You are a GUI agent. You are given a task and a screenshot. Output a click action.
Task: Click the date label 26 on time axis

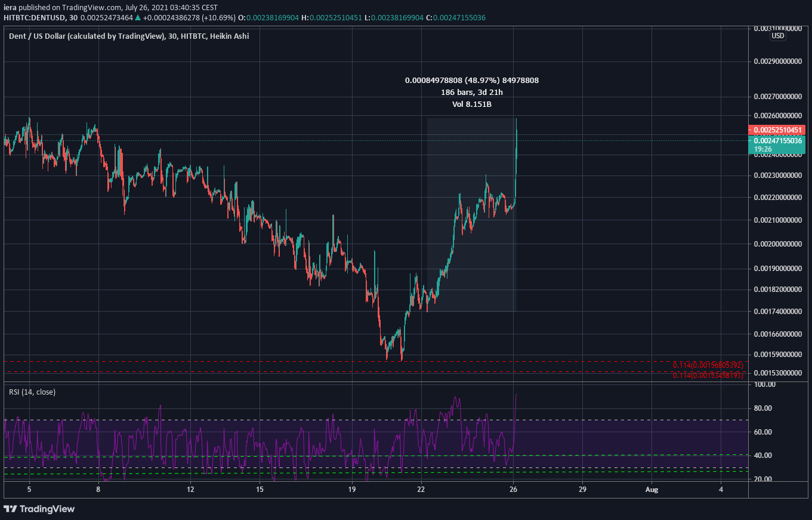514,490
